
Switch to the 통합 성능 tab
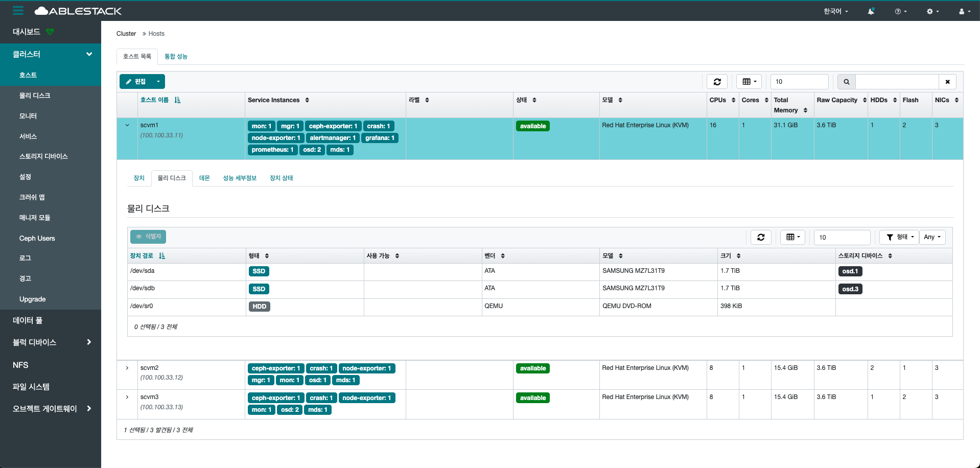click(x=176, y=56)
